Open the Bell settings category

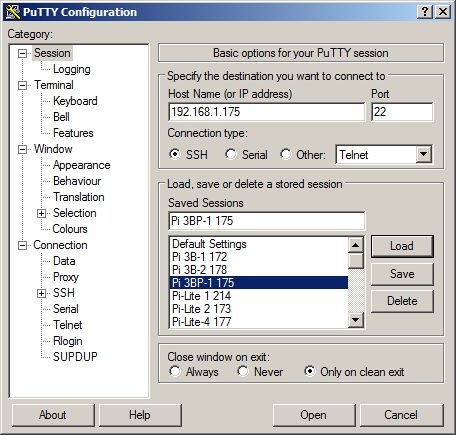coord(61,117)
